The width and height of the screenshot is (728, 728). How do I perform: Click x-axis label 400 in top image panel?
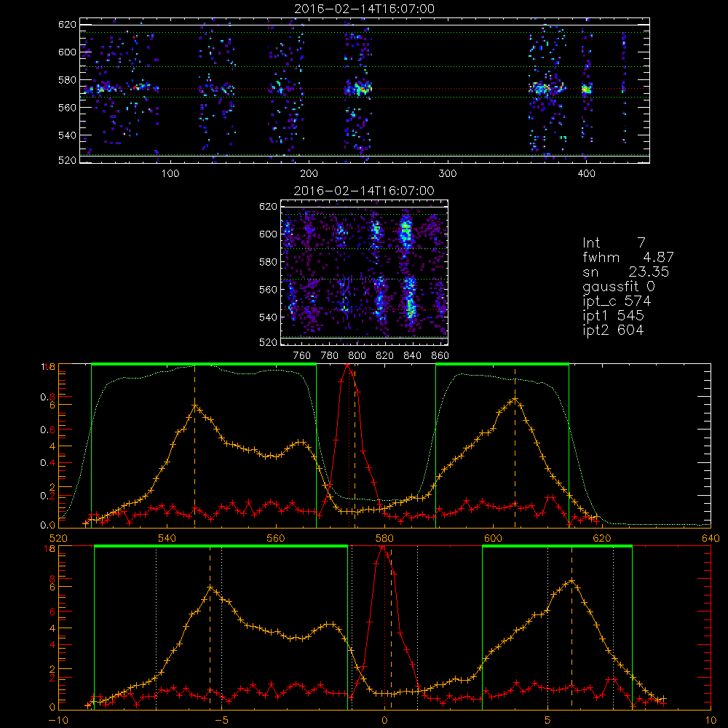(x=586, y=174)
